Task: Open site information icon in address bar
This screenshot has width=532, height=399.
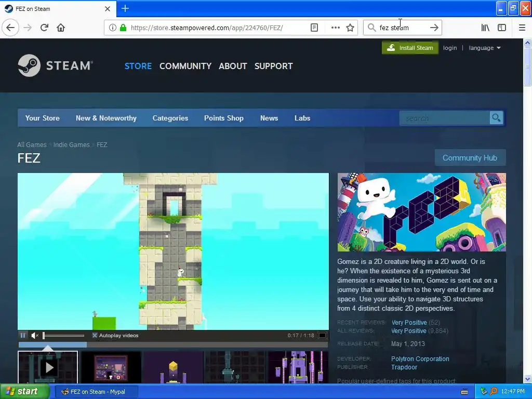Action: tap(113, 28)
